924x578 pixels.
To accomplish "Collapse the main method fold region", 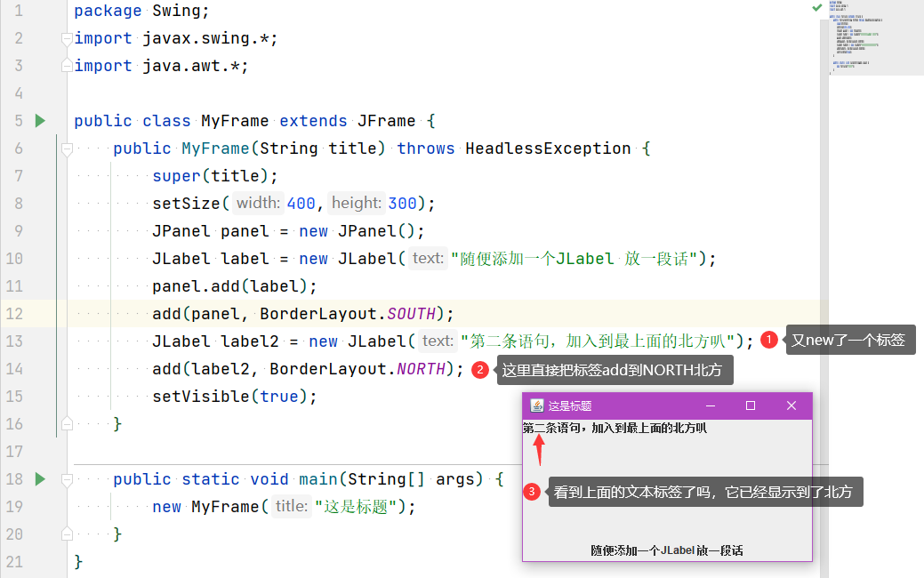I will (67, 478).
